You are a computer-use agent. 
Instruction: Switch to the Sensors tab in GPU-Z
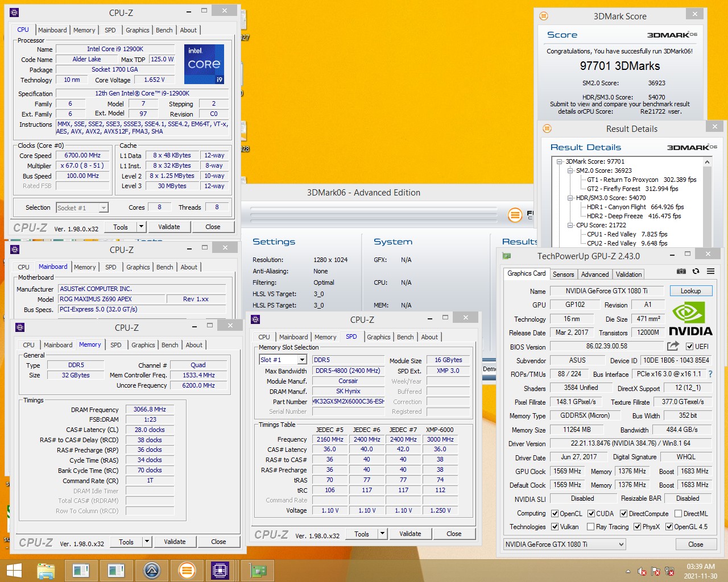pos(563,274)
